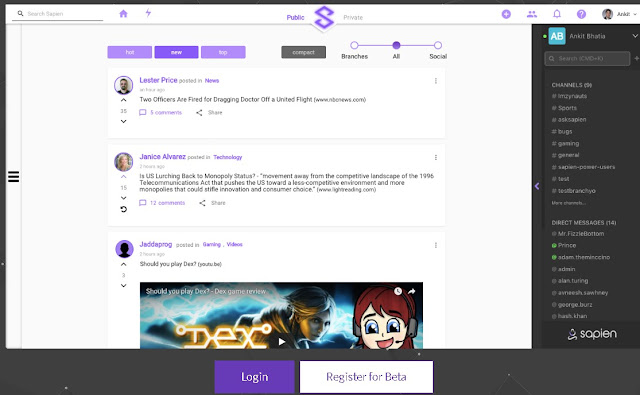
Task: Sort feed by top
Action: point(223,52)
